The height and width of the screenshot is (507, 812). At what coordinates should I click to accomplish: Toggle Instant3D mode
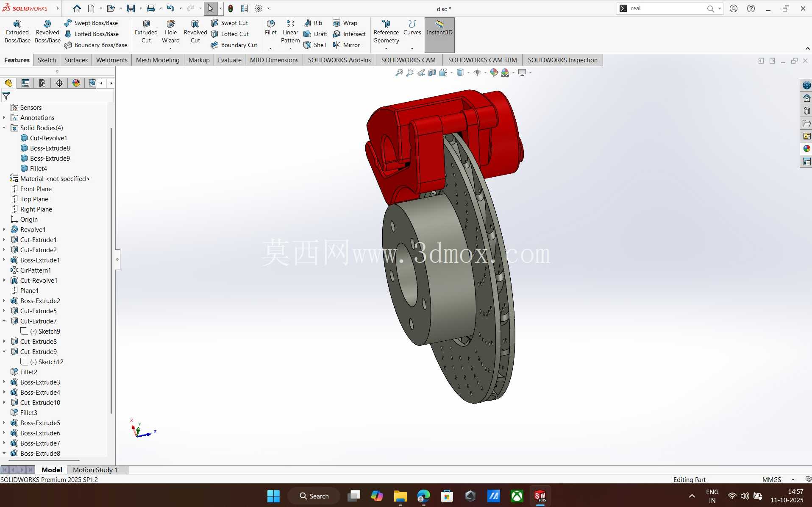coord(439,35)
